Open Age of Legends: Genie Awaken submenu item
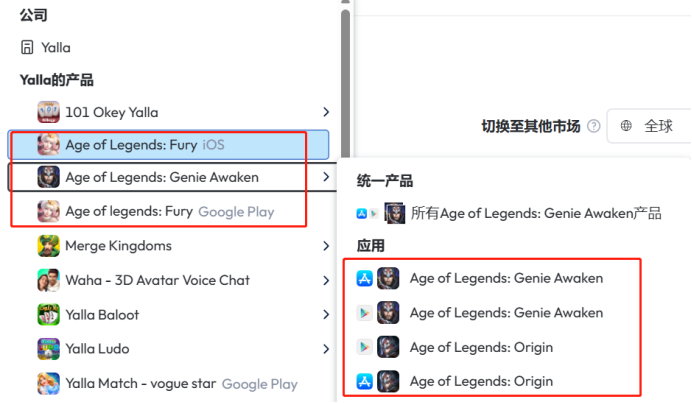Viewport: 692px width, 403px height. coord(162,178)
